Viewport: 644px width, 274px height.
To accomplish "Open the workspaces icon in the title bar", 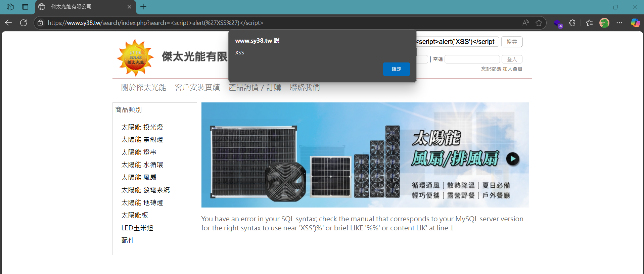I will pyautogui.click(x=10, y=7).
